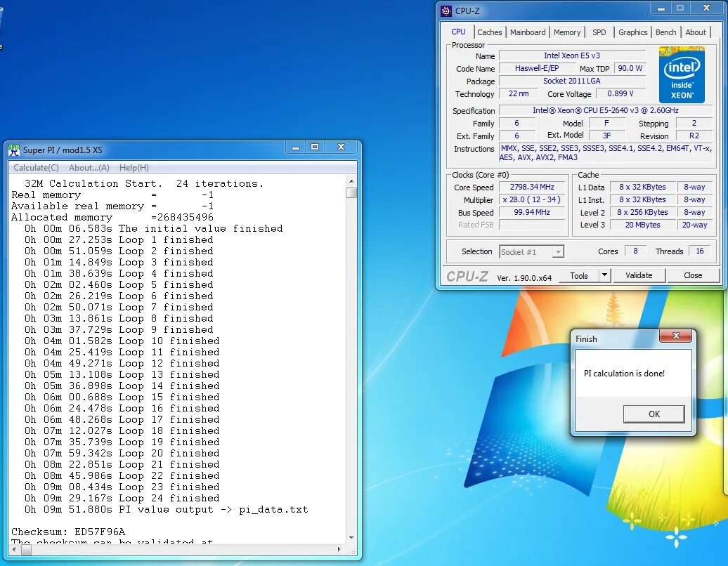Click the Bus Speed value 99.94 MHz
Screen dimensions: 728x566
pos(532,212)
